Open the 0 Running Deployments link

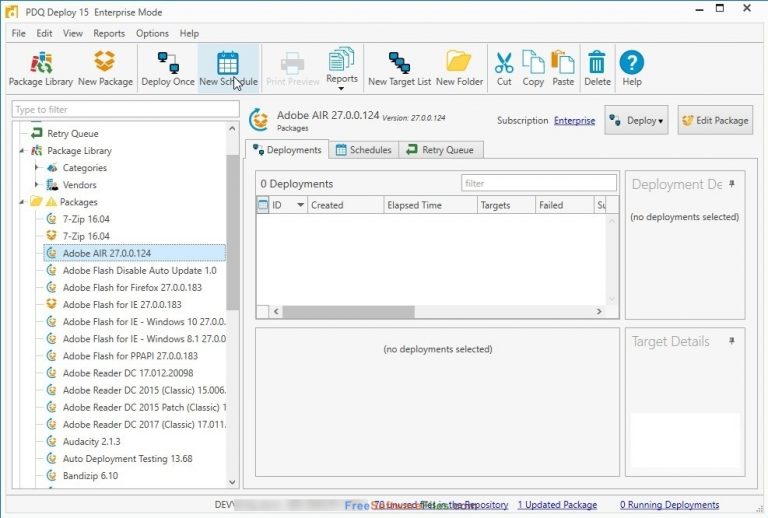click(x=670, y=505)
